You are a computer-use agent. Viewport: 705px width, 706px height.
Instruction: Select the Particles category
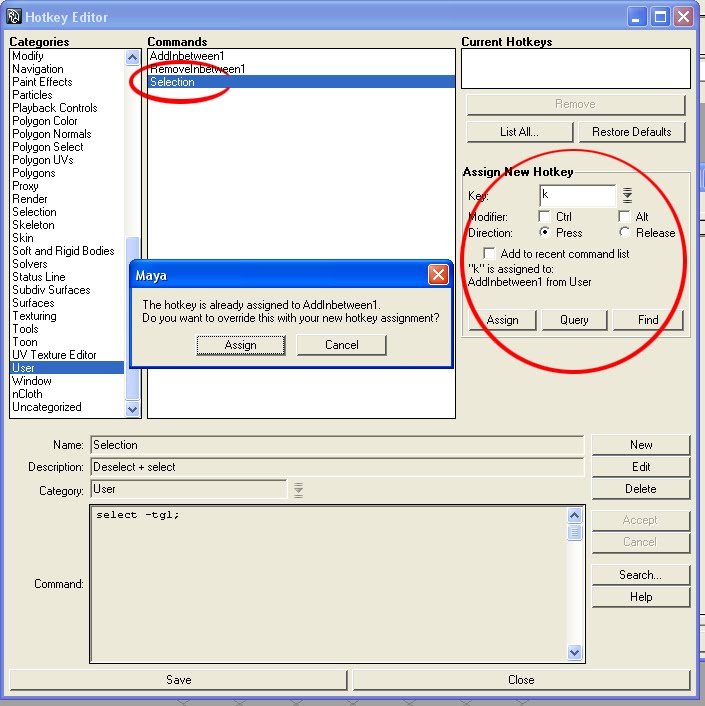pyautogui.click(x=67, y=95)
